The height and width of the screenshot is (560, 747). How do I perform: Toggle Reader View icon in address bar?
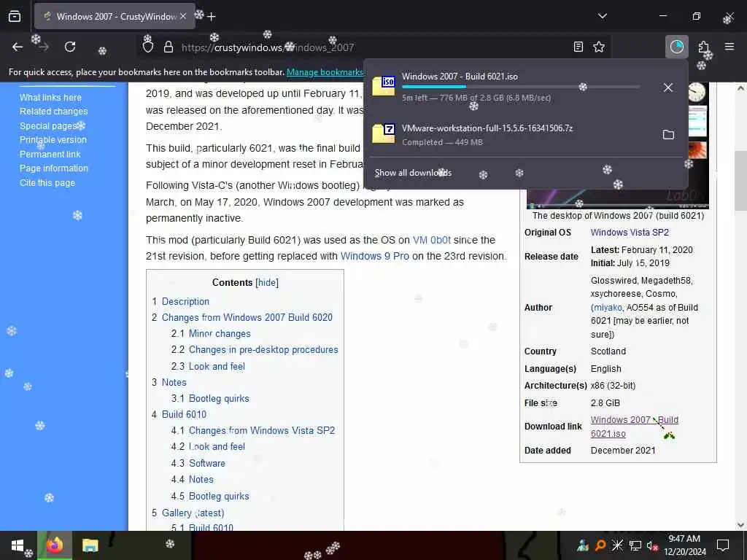point(578,47)
